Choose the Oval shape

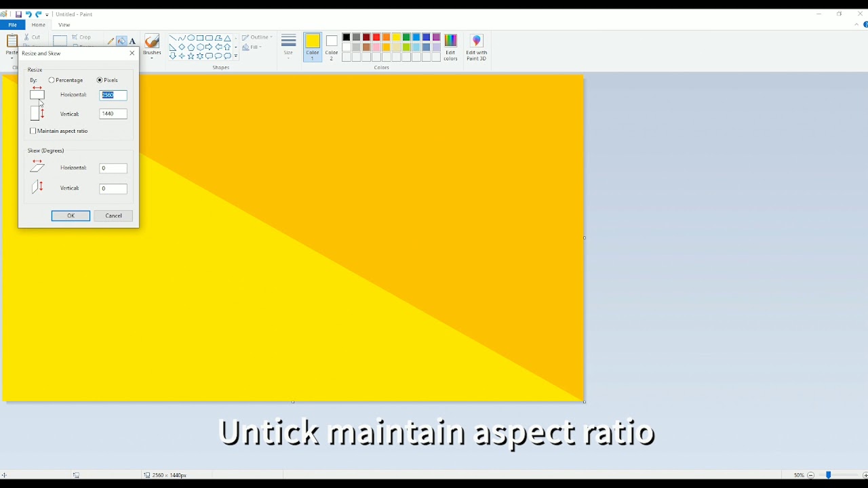(191, 38)
